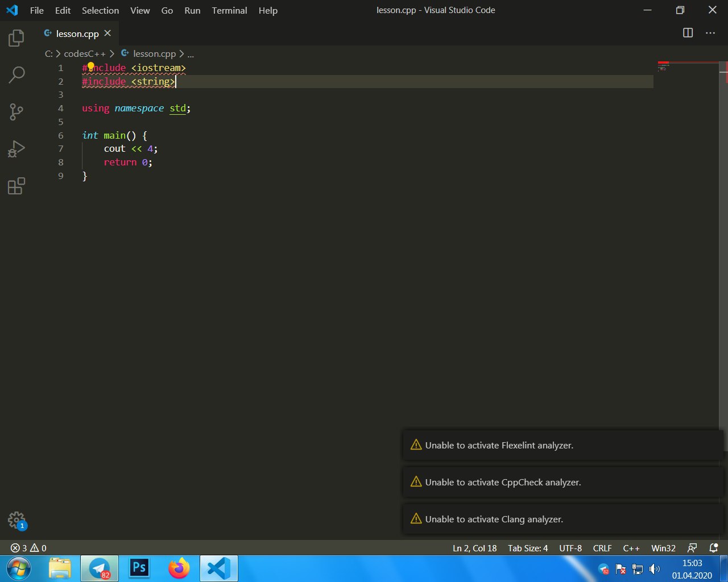Click the Visual Studio Code logo icon
Image resolution: width=728 pixels, height=582 pixels.
(x=11, y=10)
